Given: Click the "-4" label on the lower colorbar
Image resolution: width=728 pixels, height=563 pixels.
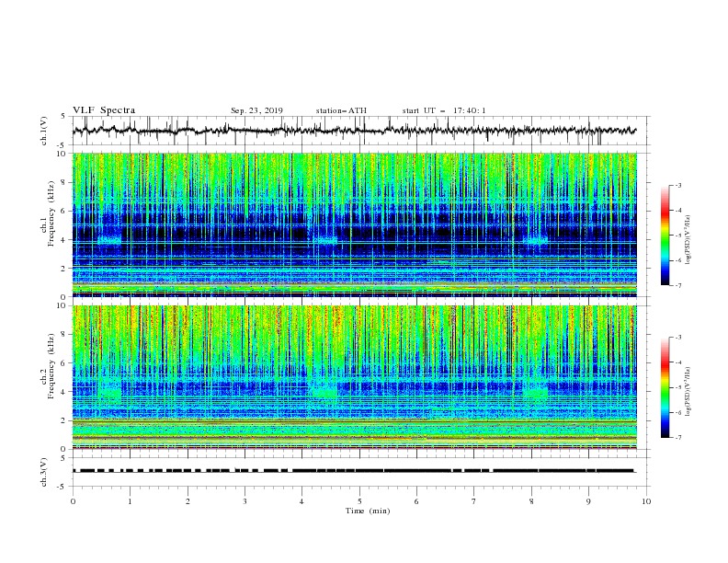Looking at the screenshot, I should (x=678, y=362).
